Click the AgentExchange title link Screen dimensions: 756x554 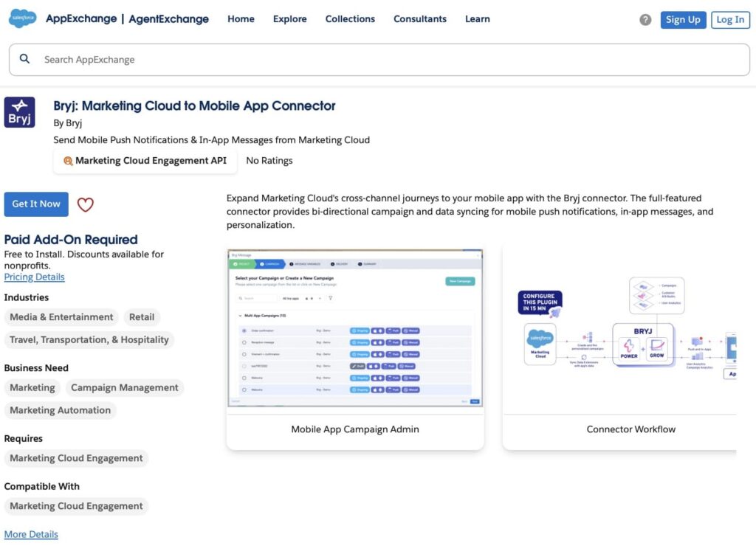(169, 18)
